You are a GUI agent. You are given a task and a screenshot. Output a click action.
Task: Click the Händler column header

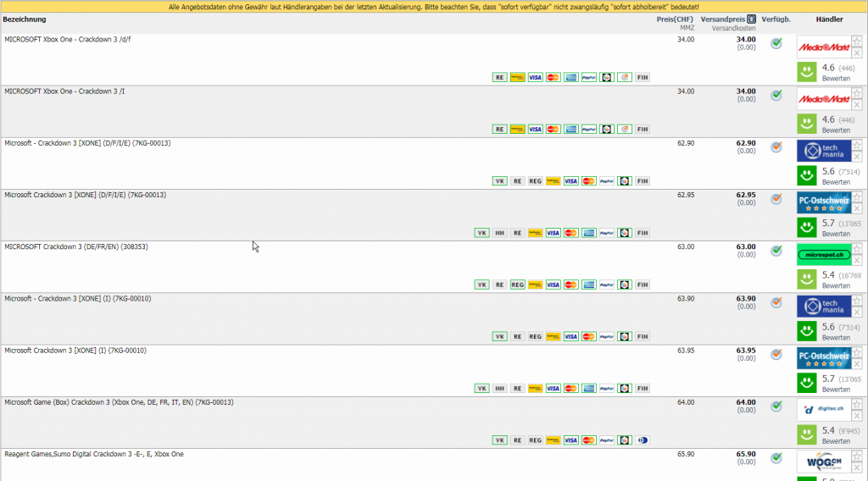(829, 19)
